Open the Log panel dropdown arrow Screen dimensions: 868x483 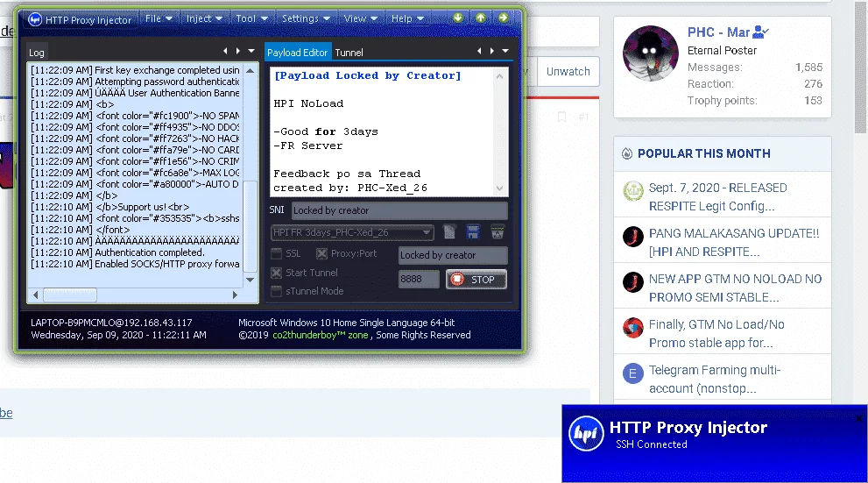251,51
